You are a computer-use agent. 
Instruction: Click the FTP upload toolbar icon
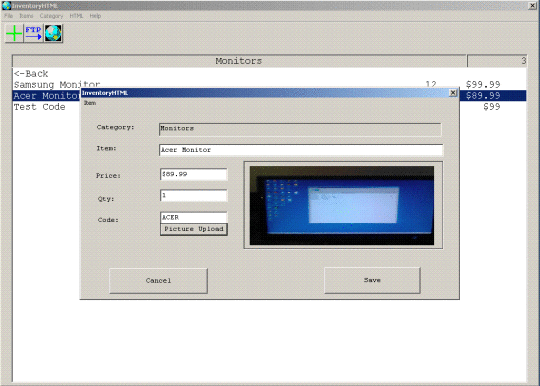(x=33, y=33)
